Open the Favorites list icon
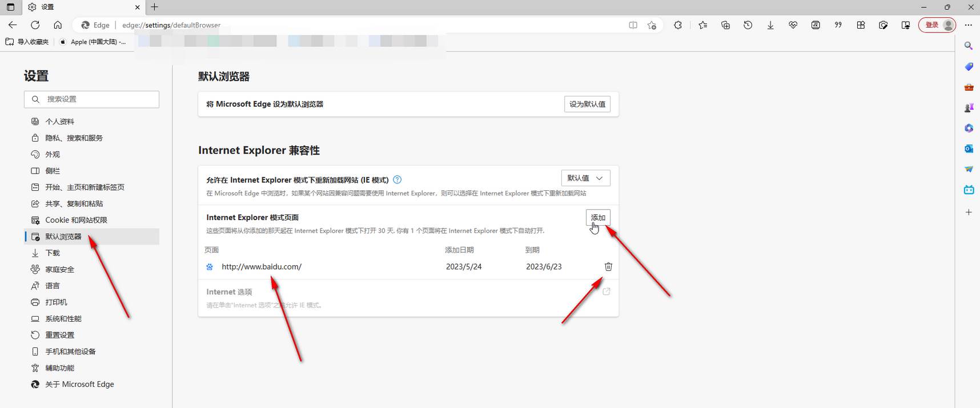This screenshot has width=980, height=408. coord(702,25)
